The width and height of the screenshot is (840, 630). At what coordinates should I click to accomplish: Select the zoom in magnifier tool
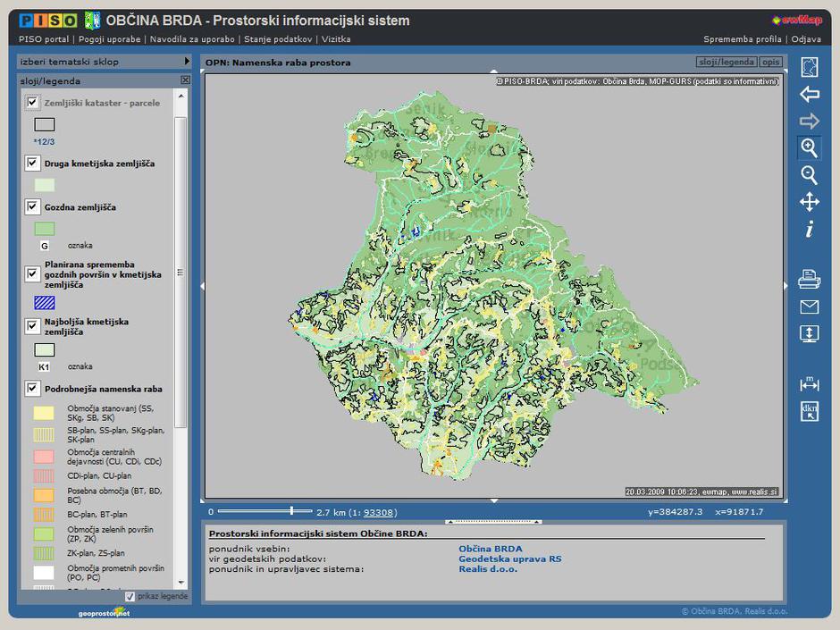coord(809,147)
